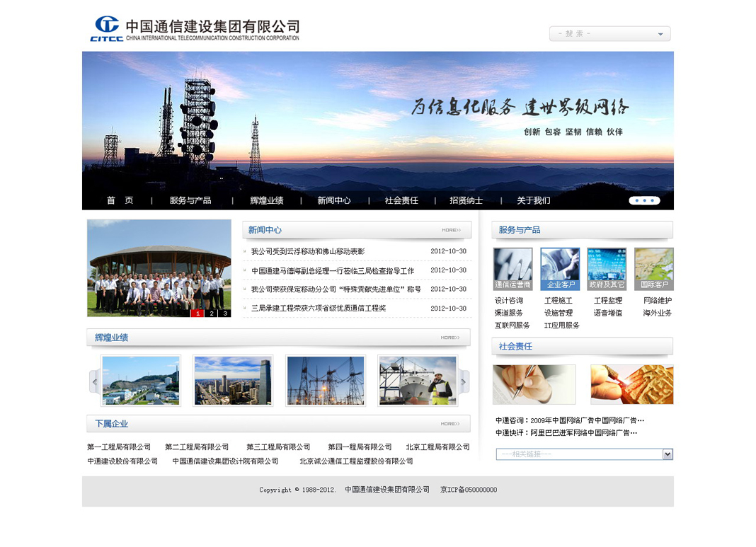Click the Copyright 1988-2012 footer text

(297, 490)
